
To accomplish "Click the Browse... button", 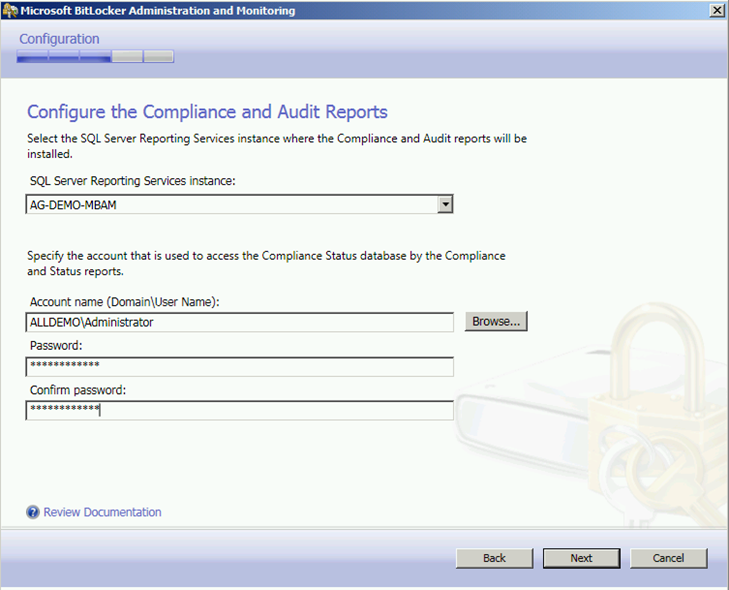I will [496, 321].
